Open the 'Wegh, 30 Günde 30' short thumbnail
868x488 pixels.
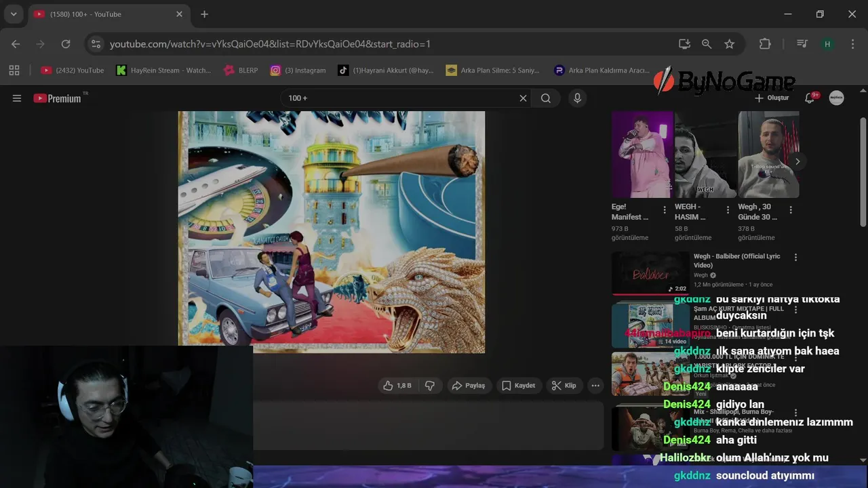pyautogui.click(x=768, y=155)
